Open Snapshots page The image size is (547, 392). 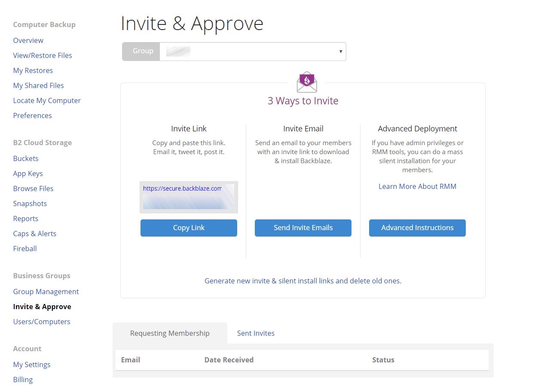(30, 204)
